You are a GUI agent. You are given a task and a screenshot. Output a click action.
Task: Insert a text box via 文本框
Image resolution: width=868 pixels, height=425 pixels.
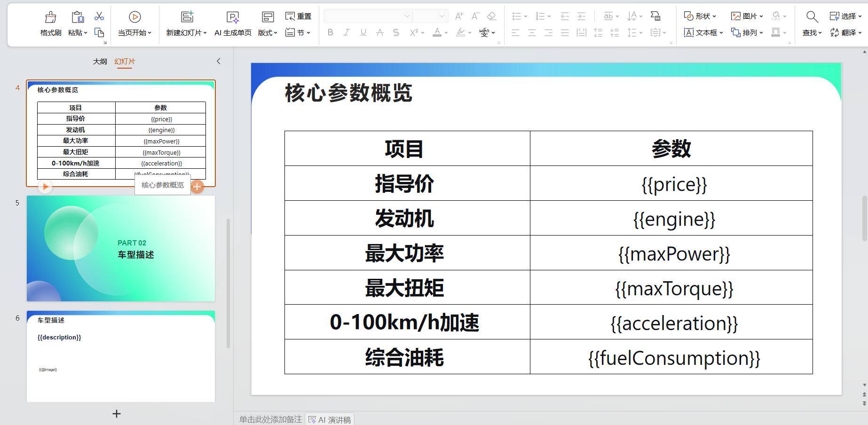(x=703, y=32)
